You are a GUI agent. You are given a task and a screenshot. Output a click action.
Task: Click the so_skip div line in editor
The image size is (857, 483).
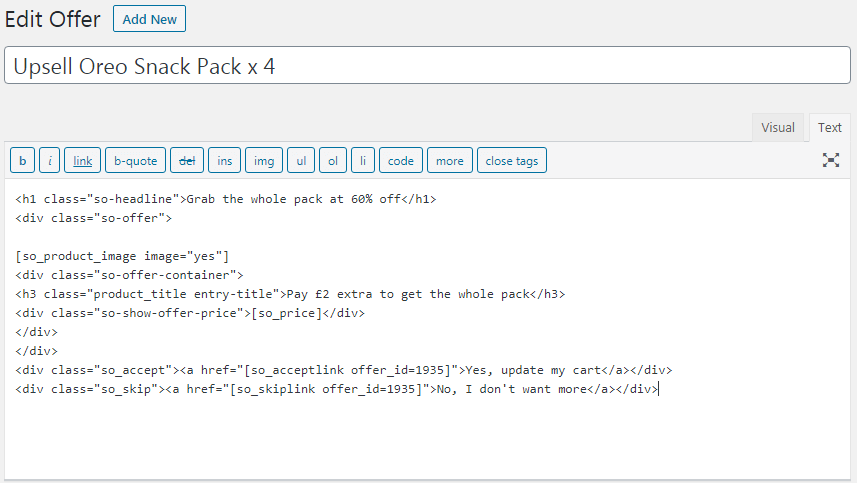[x=337, y=389]
